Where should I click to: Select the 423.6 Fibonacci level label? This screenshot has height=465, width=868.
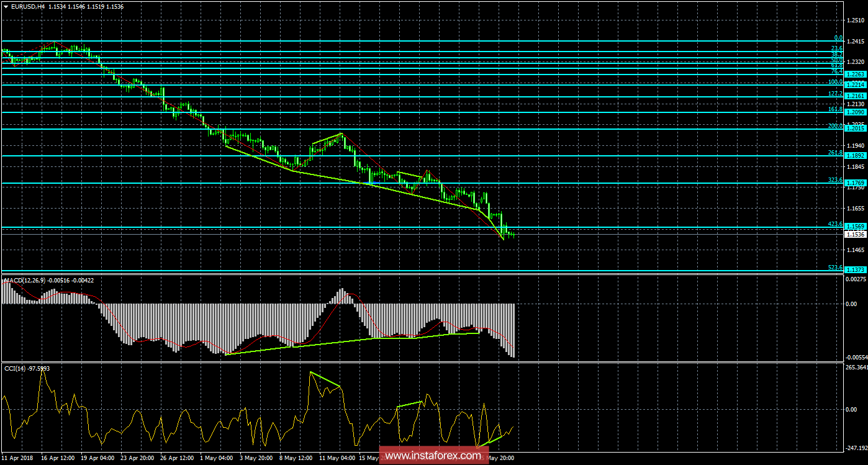[835, 224]
